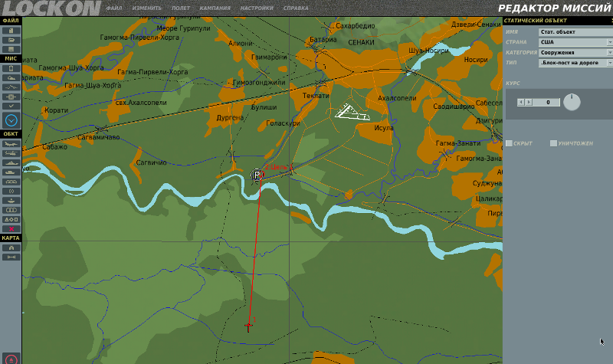Viewport: 613px width, 364px height.
Task: Click the map options icon under КАРТА
Action: 11,248
